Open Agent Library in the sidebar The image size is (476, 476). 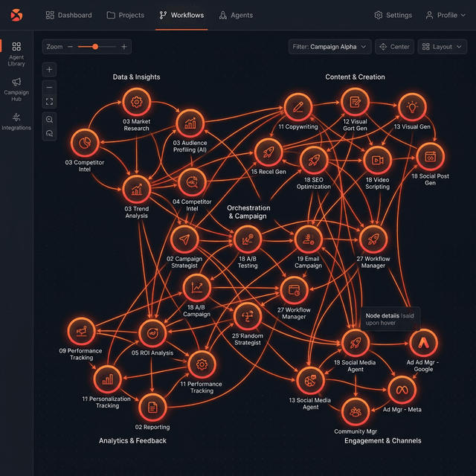(16, 54)
